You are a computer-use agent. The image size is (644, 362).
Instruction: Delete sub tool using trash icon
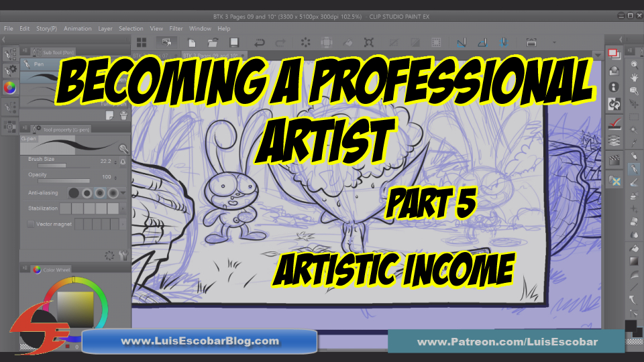(123, 115)
